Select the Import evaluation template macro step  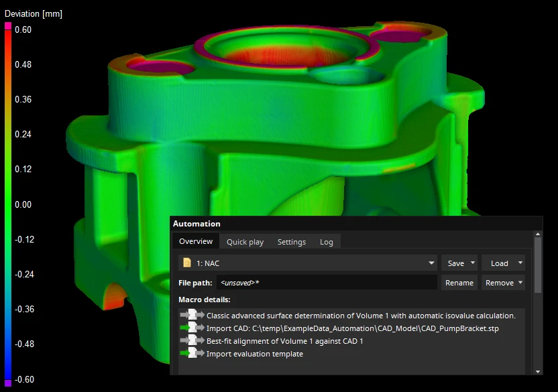254,354
